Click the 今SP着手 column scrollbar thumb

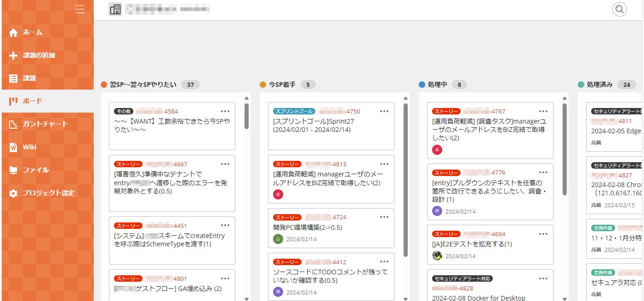pyautogui.click(x=405, y=179)
